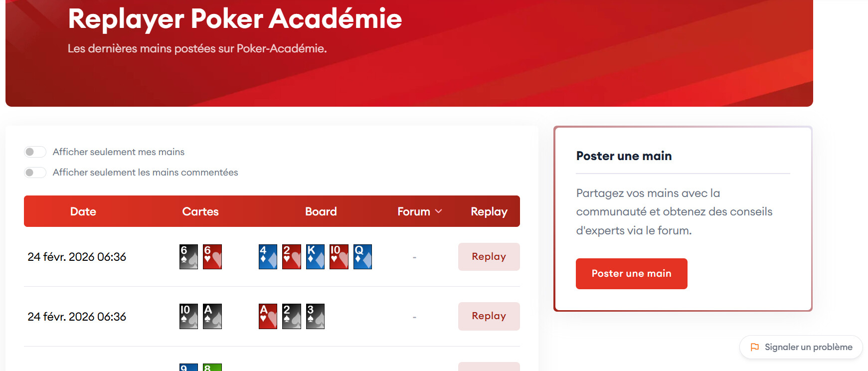The image size is (868, 371).
Task: Open Replay for the pocket sixes hand
Action: 489,257
